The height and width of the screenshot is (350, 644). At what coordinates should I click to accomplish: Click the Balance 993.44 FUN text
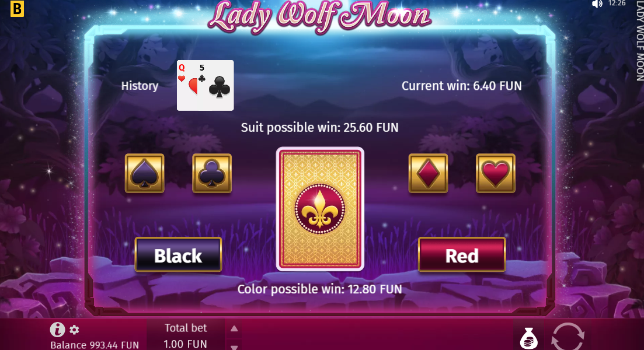point(95,345)
